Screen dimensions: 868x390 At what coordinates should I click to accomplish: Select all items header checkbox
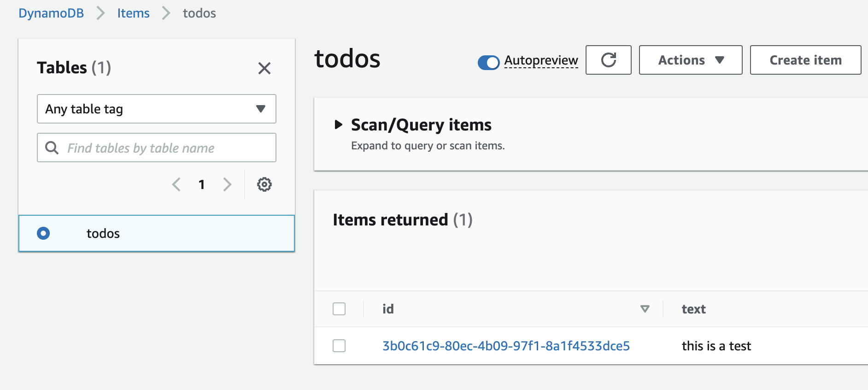339,309
